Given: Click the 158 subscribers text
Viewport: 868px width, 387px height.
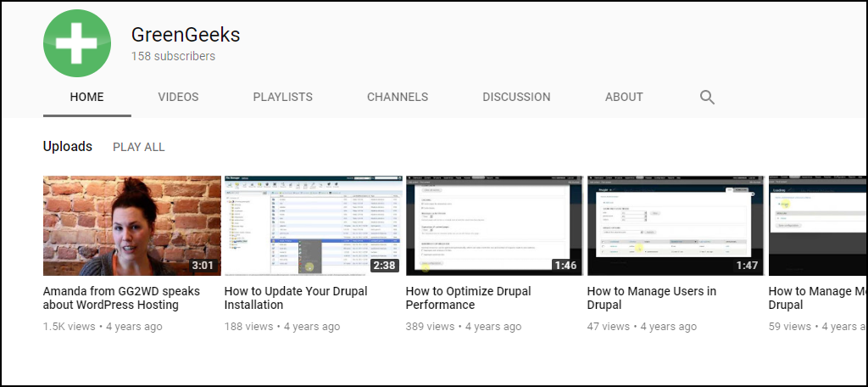Looking at the screenshot, I should (173, 57).
